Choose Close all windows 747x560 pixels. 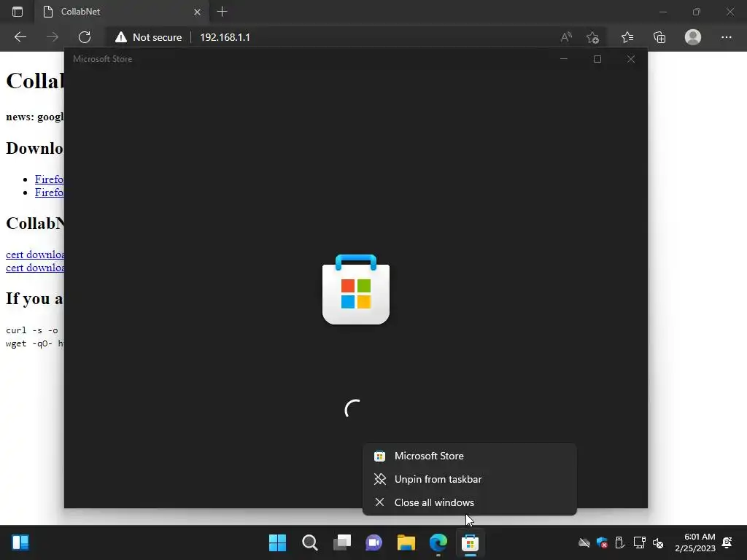pyautogui.click(x=469, y=502)
